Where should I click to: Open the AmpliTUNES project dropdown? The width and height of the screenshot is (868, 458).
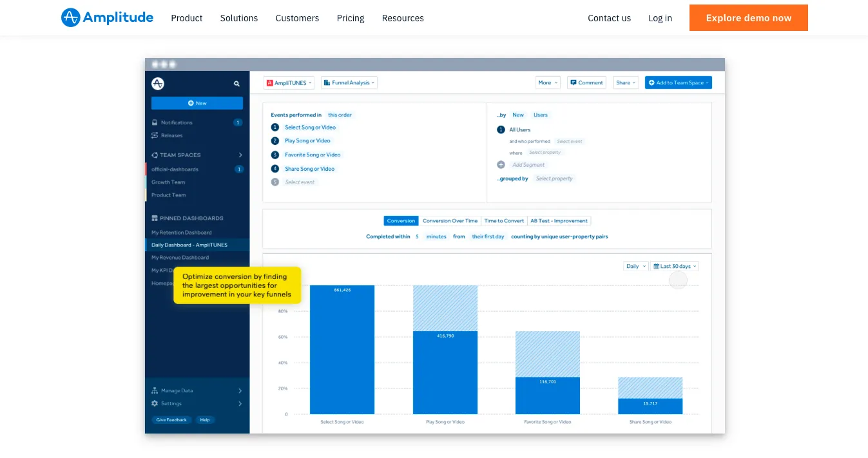(x=289, y=82)
